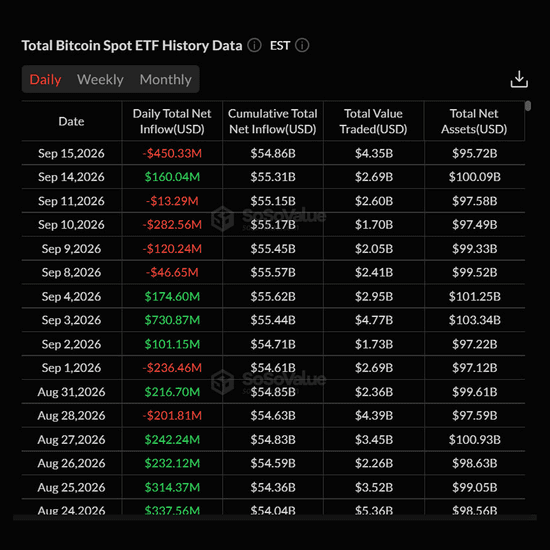This screenshot has width=550, height=550.
Task: Click the table vertical scrollbar thumb
Action: pyautogui.click(x=528, y=106)
